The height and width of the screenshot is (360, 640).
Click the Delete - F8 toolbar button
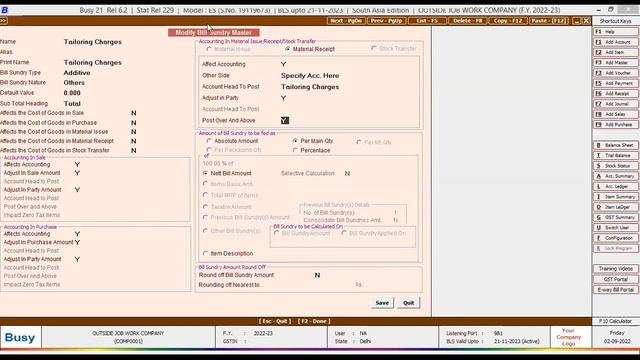(x=467, y=21)
